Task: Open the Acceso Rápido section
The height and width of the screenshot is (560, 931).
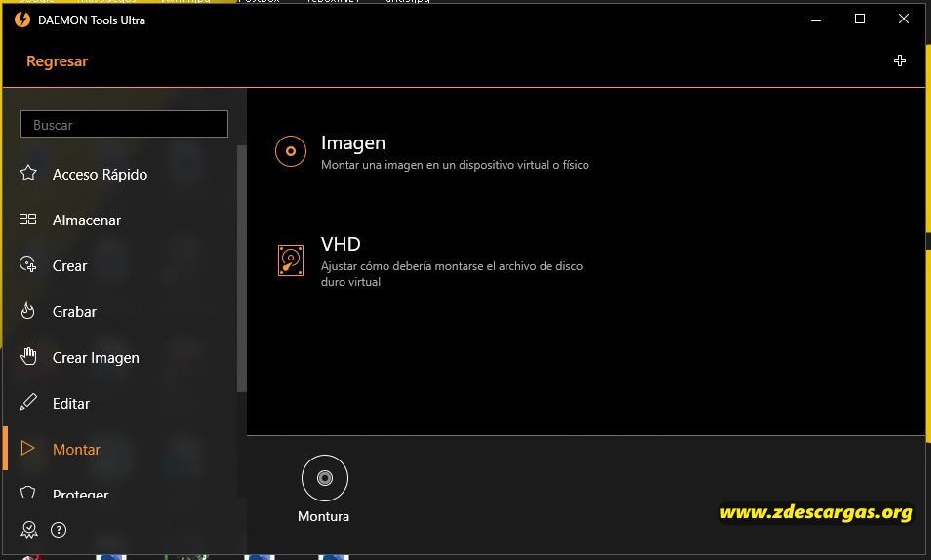Action: click(x=100, y=174)
